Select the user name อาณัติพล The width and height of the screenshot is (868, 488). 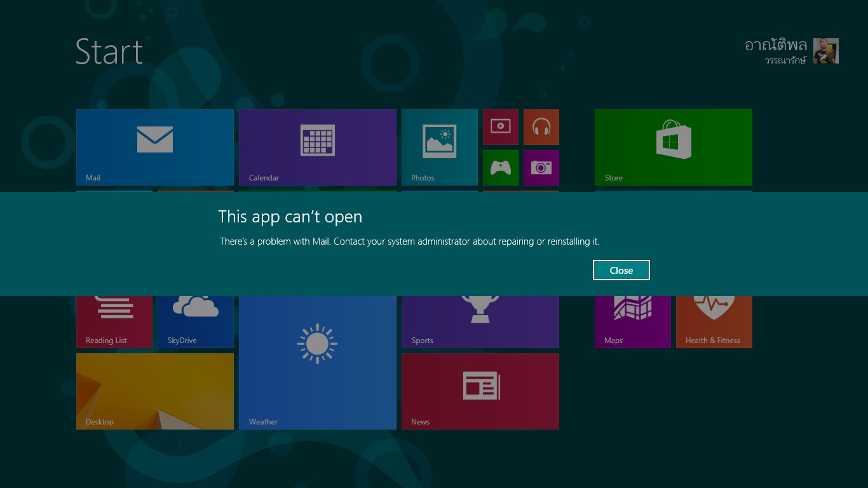coord(776,45)
